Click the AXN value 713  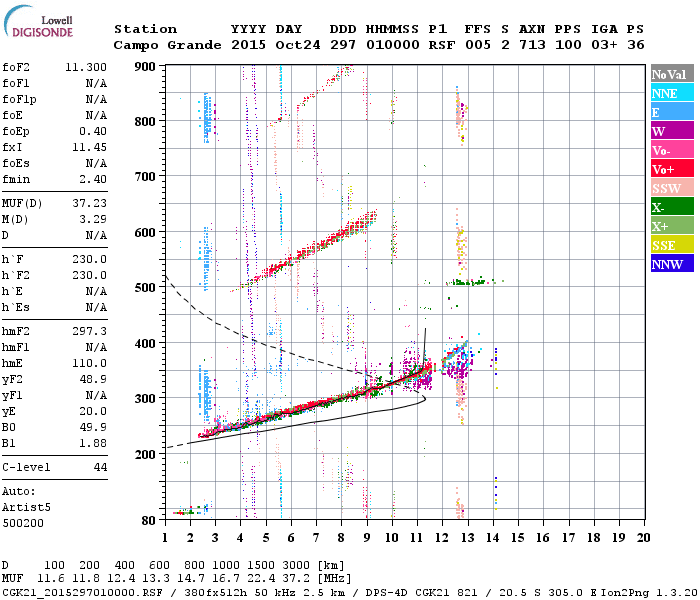[x=532, y=45]
